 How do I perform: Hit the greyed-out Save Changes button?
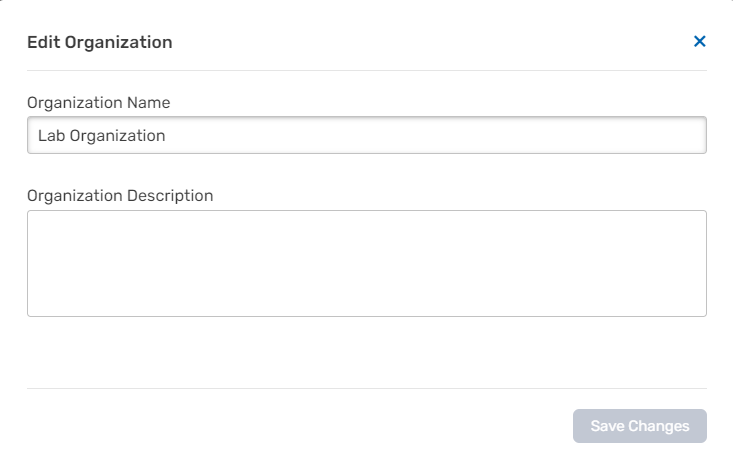(639, 426)
